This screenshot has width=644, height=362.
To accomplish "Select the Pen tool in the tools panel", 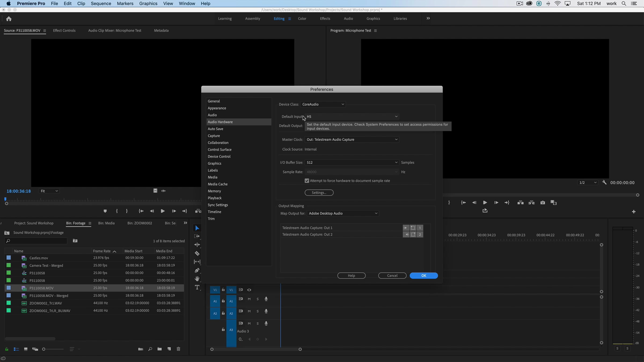I will (x=197, y=270).
